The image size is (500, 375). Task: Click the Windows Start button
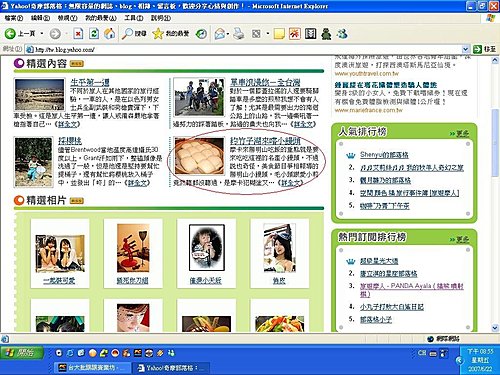tap(22, 353)
